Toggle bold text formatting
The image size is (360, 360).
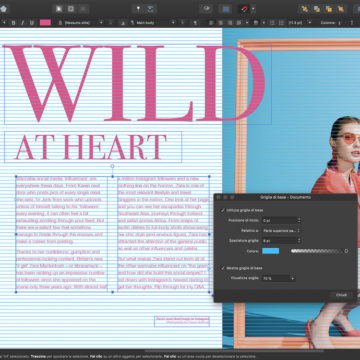coord(14,23)
